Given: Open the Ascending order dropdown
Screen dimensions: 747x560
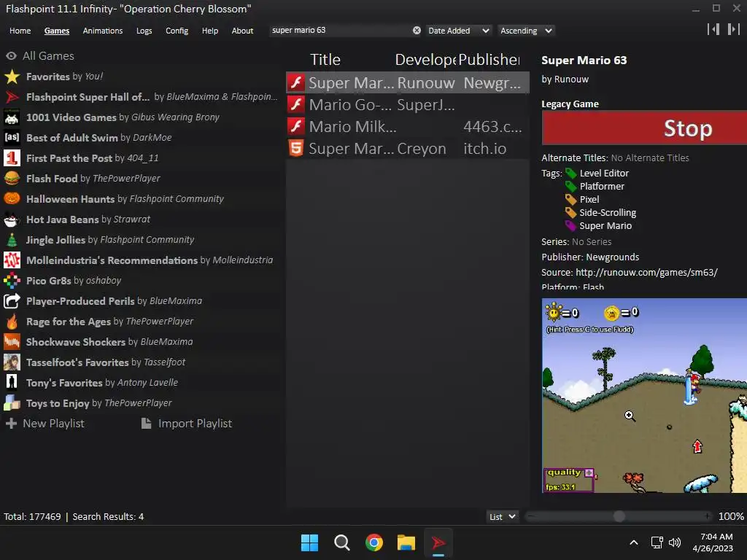Looking at the screenshot, I should 527,31.
